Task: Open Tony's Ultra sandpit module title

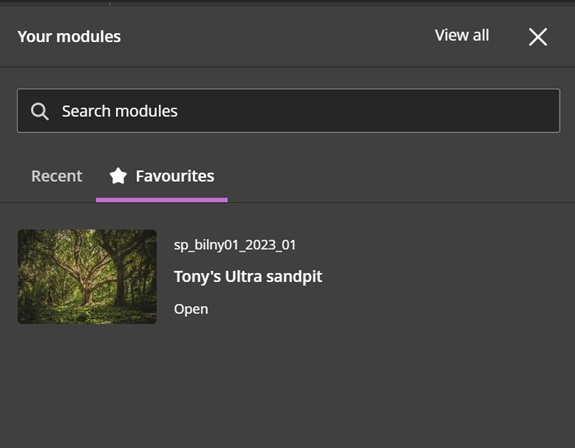Action: pos(248,276)
